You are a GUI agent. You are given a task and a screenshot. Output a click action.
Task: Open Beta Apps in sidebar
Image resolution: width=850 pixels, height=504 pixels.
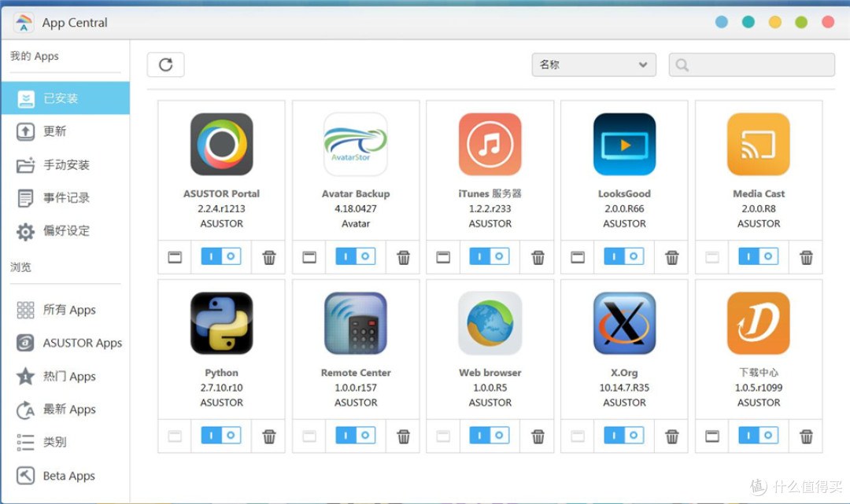click(65, 476)
